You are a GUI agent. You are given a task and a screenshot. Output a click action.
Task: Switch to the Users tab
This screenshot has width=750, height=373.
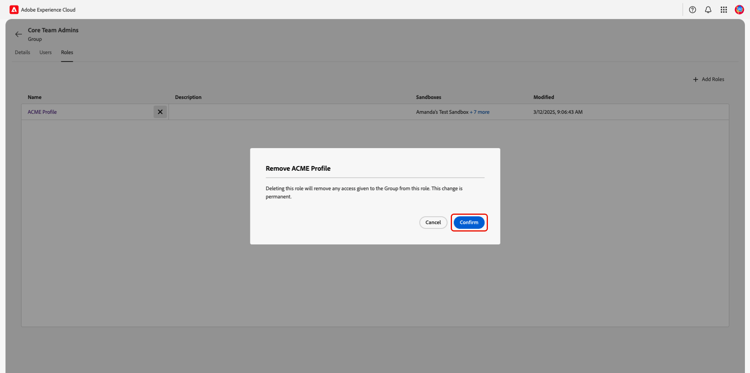click(45, 52)
